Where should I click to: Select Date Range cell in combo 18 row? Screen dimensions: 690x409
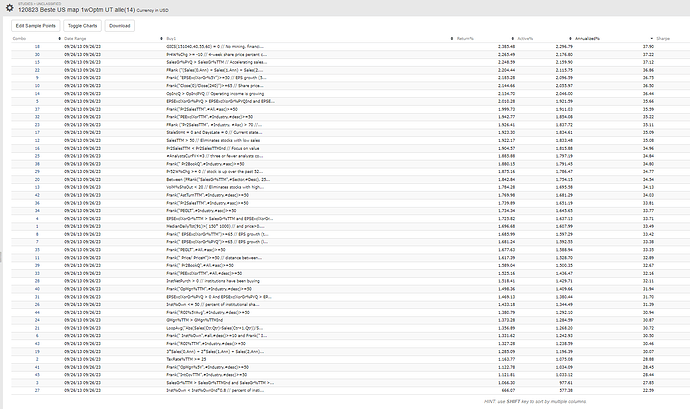82,47
